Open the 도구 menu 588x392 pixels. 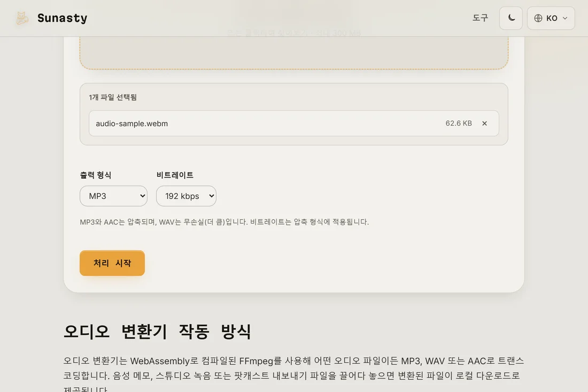tap(480, 18)
